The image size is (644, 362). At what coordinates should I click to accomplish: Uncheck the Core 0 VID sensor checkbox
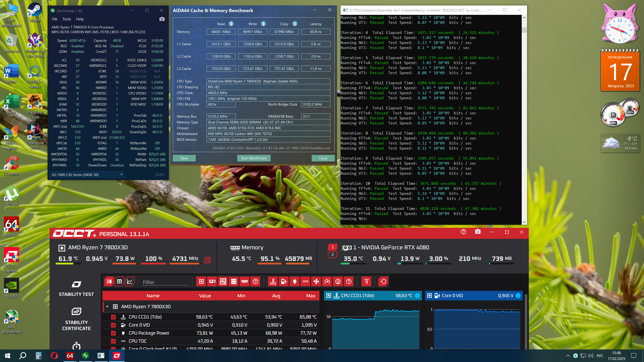(x=113, y=325)
